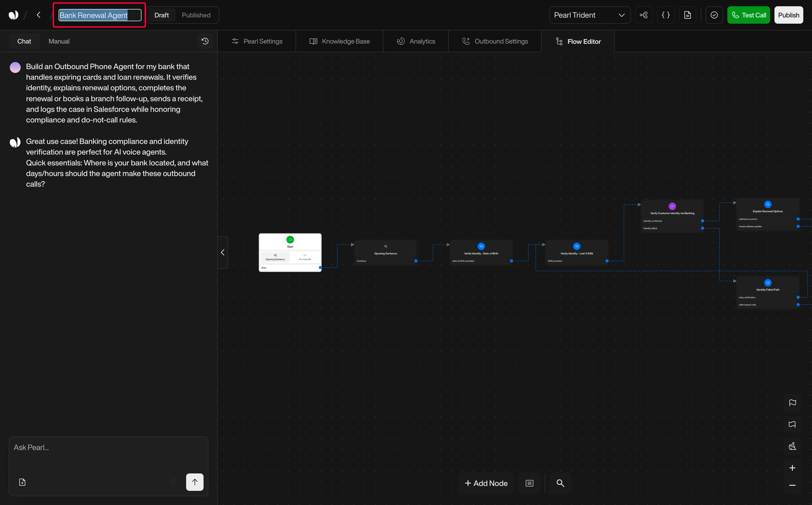Click the back chevron near the logo
Screen dimensions: 812x505
point(38,15)
